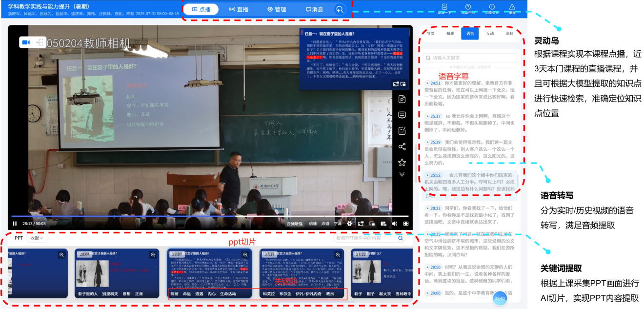Viewport: 644px width, 310px height.
Task: Click the star favorite icon on video
Action: point(402,162)
